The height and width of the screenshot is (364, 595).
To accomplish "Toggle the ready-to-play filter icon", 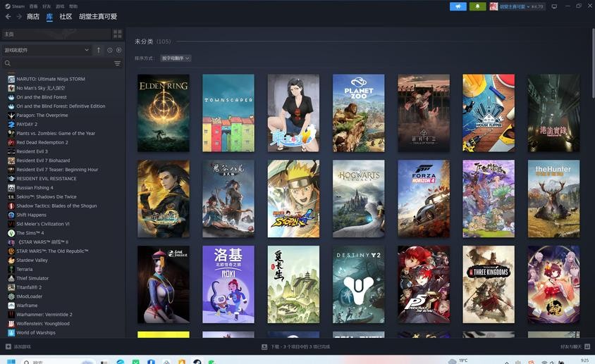I will 118,50.
